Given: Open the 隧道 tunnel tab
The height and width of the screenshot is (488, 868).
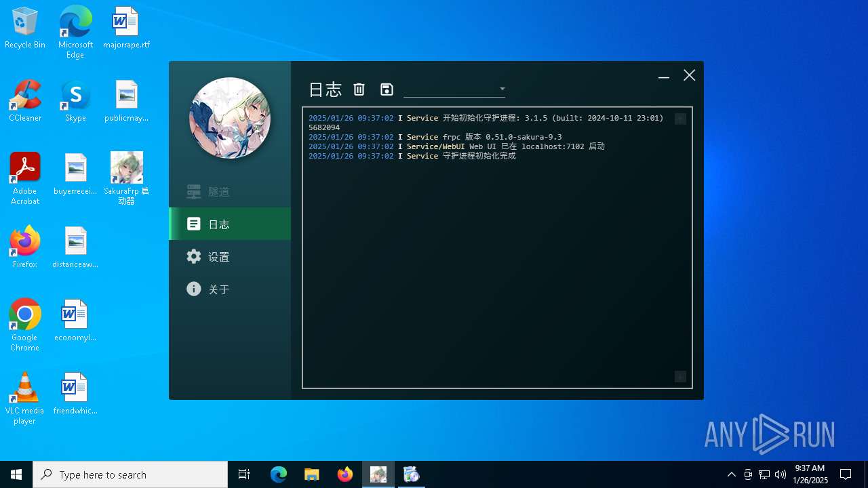Looking at the screenshot, I should point(230,192).
